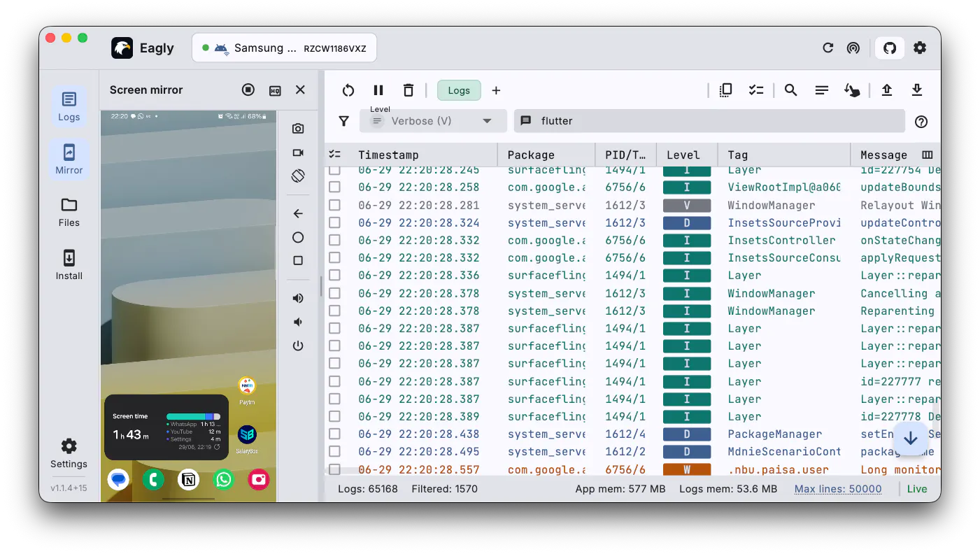Open the Logs sidebar section

(x=69, y=106)
